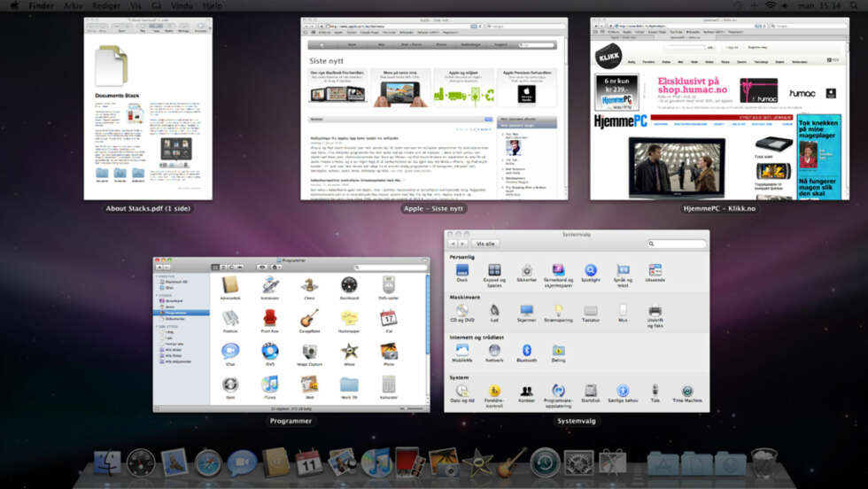Viewport: 868px width, 489px height.
Task: Open the Bluetooth pane in Systemvalg
Action: point(526,353)
